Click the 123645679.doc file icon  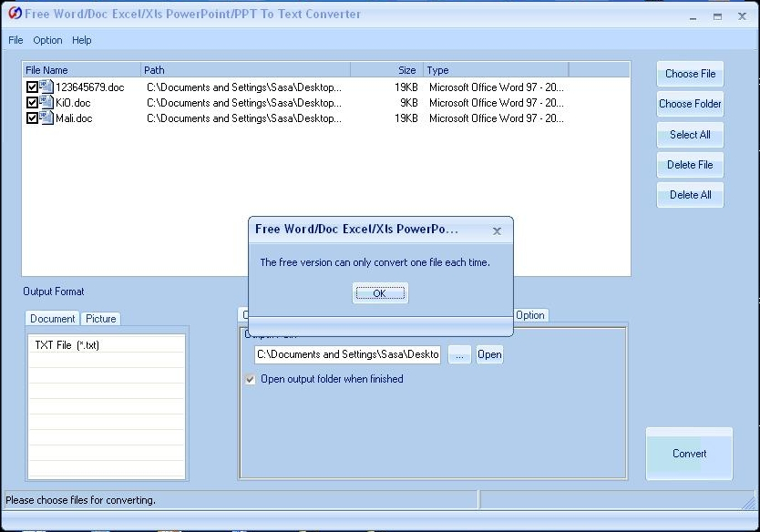[x=46, y=87]
